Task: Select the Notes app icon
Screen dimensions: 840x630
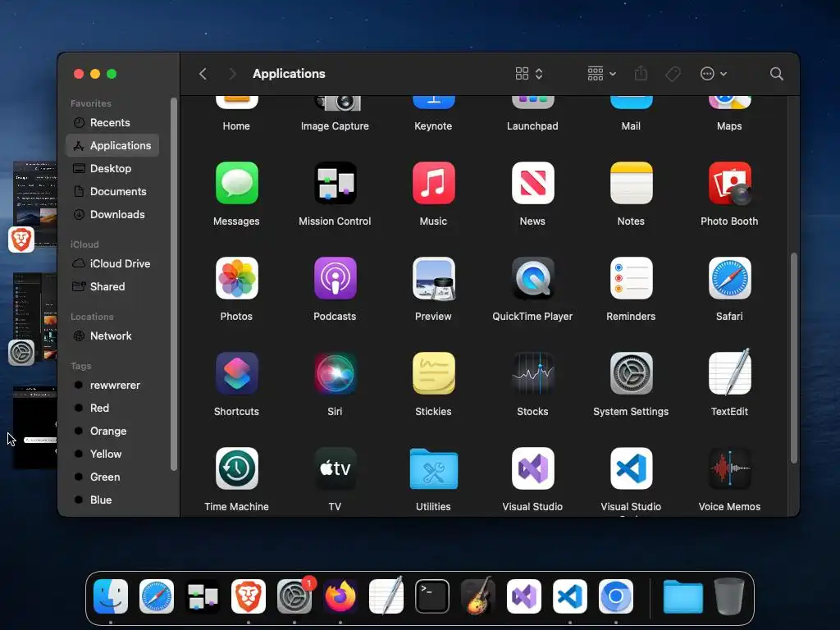Action: point(631,183)
